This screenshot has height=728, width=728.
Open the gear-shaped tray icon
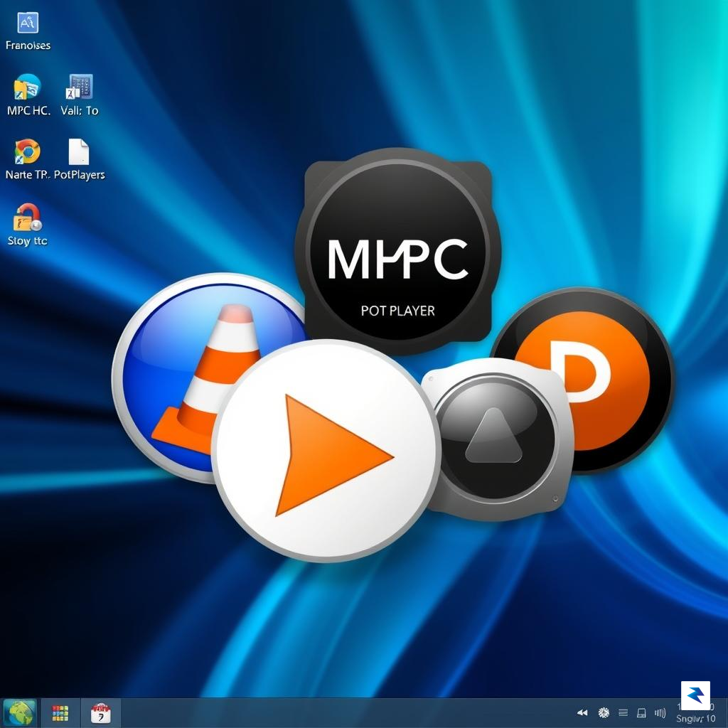point(604,712)
